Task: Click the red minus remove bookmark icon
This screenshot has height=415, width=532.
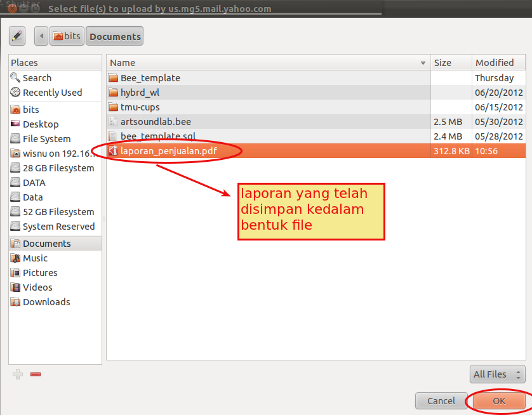Action: pyautogui.click(x=36, y=374)
